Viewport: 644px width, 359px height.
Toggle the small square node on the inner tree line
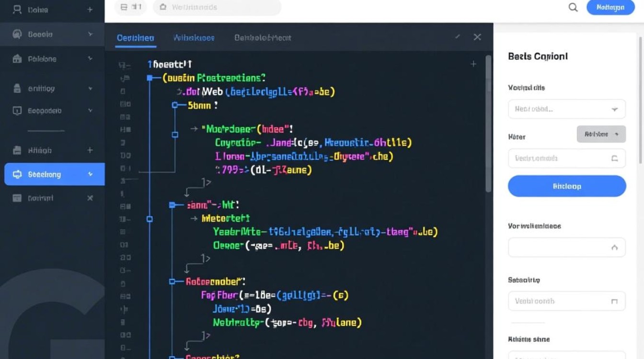[x=175, y=135]
